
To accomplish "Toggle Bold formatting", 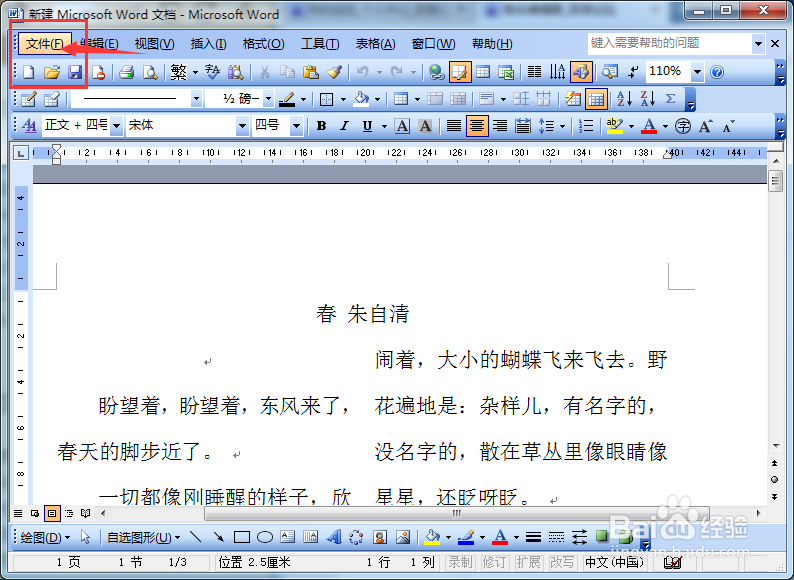I will (x=321, y=126).
